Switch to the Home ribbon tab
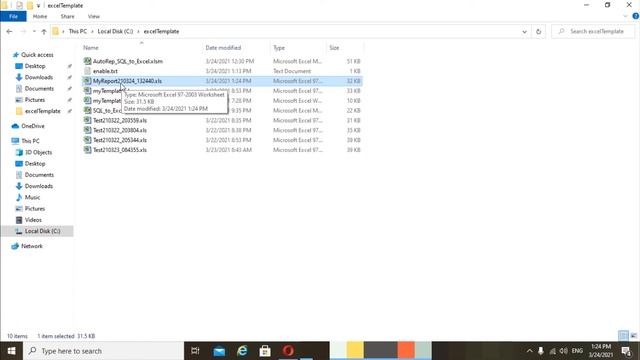This screenshot has width=640, height=360. [x=40, y=16]
